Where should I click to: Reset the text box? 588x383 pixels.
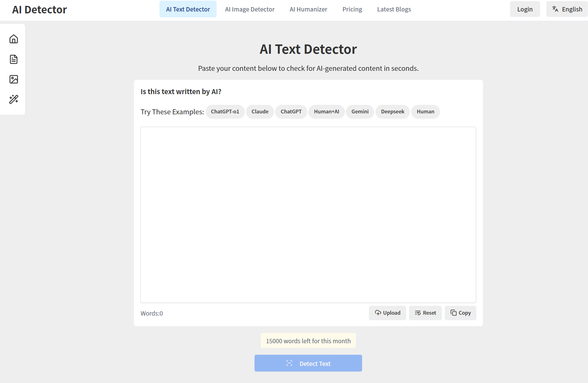coord(425,313)
